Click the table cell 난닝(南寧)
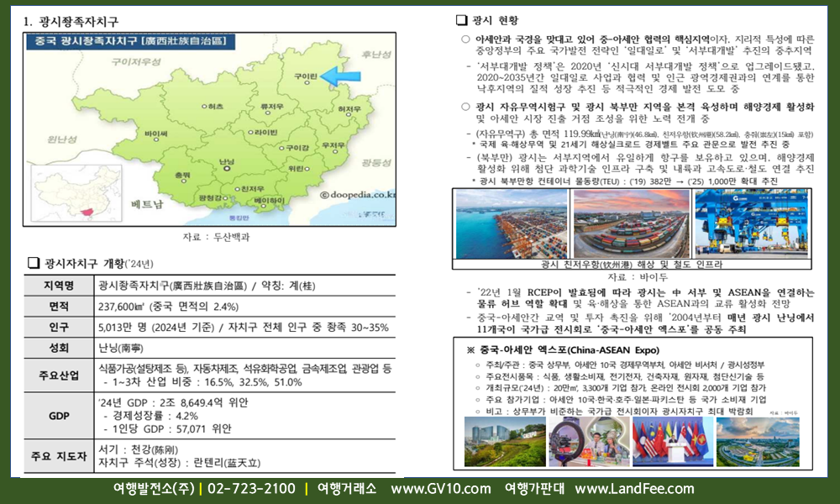 (x=245, y=348)
